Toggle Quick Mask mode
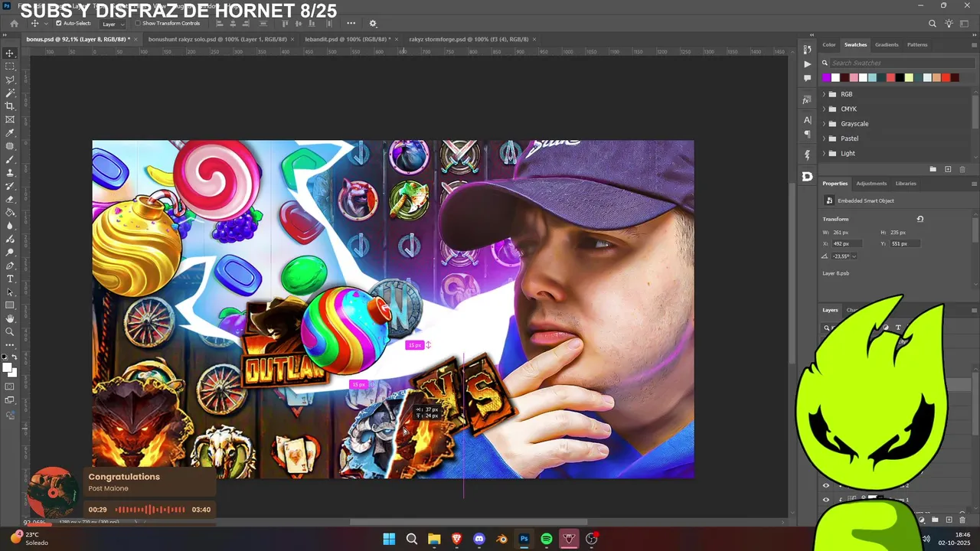Viewport: 980px width, 551px height. click(10, 386)
